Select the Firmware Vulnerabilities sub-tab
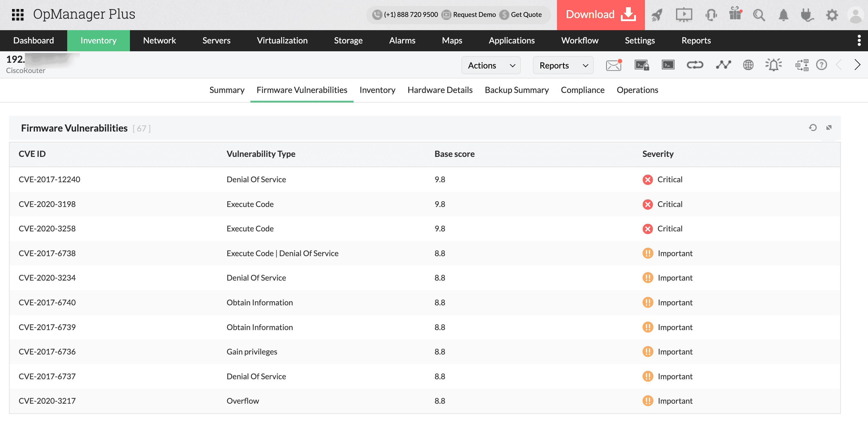The height and width of the screenshot is (423, 868). pos(302,90)
